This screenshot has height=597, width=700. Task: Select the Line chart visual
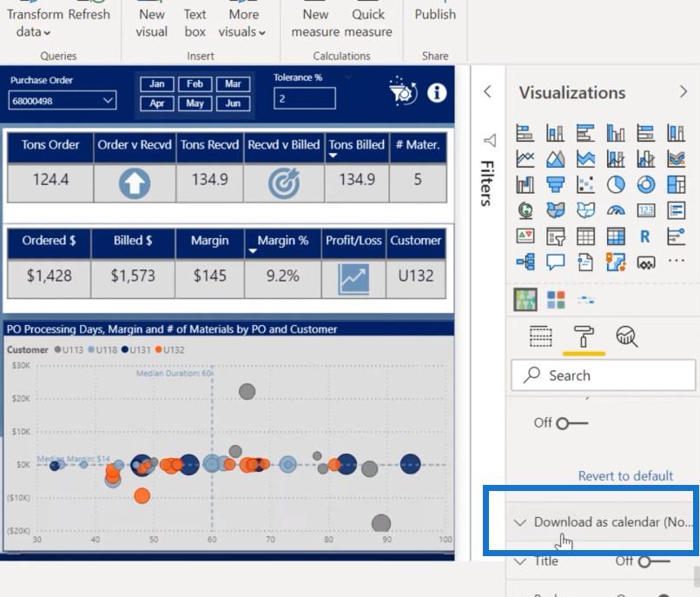(525, 159)
